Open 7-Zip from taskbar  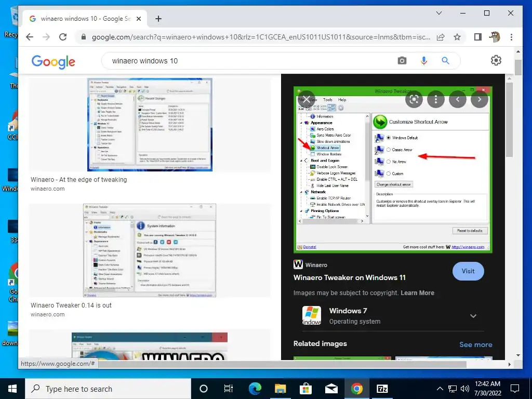point(382,389)
